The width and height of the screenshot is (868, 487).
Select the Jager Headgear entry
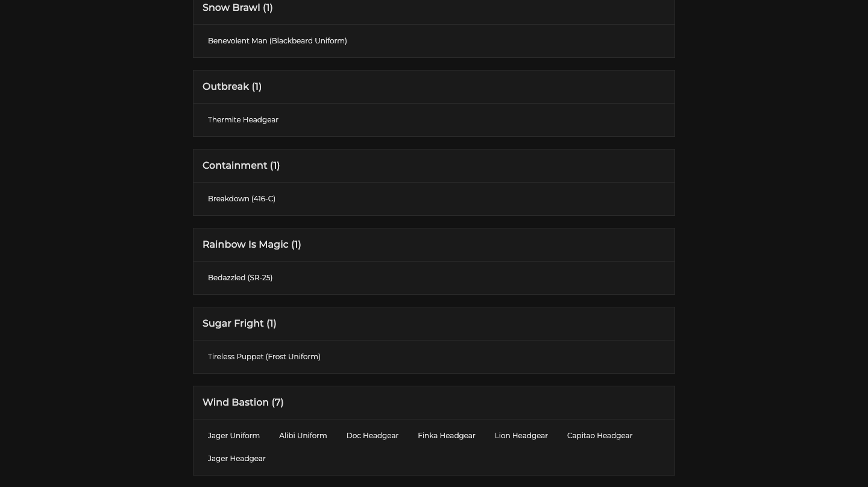[236, 459]
